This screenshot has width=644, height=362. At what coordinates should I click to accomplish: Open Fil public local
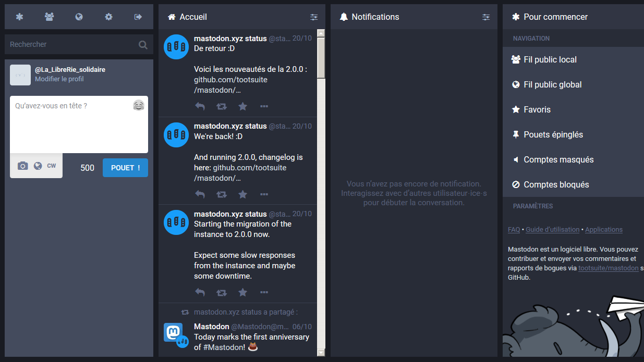[573, 59]
